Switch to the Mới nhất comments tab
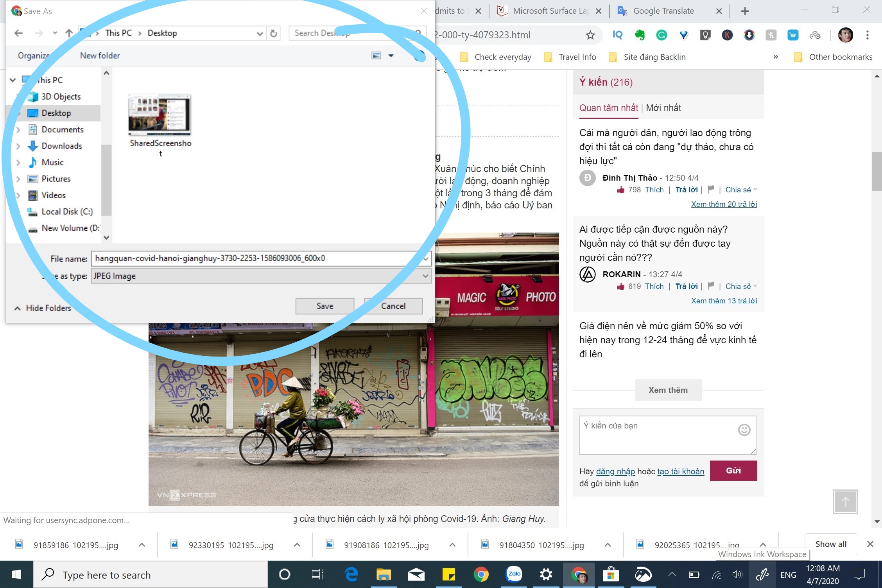The width and height of the screenshot is (882, 588). pyautogui.click(x=663, y=108)
